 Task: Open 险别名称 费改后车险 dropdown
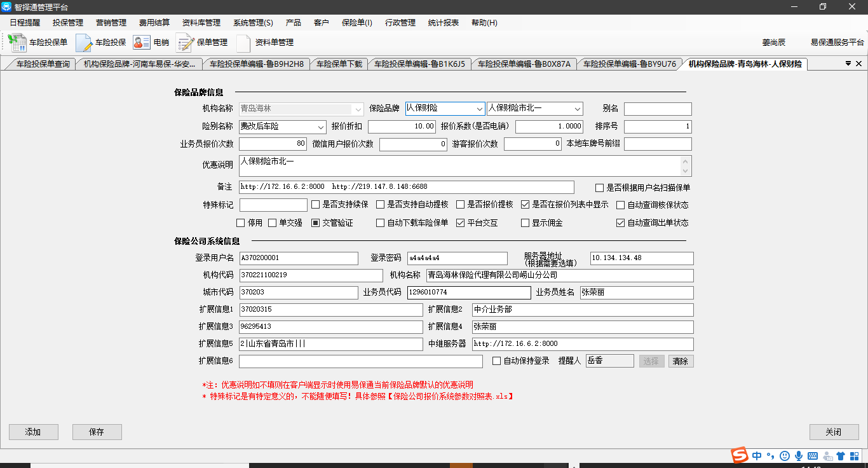pyautogui.click(x=320, y=127)
